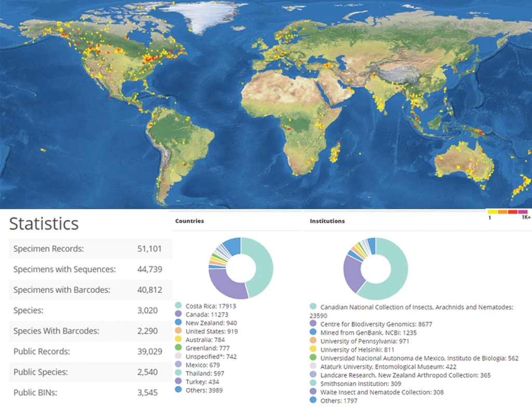Image resolution: width=532 pixels, height=408 pixels.
Task: Click the Costa Rica legend color dot
Action: [x=178, y=305]
